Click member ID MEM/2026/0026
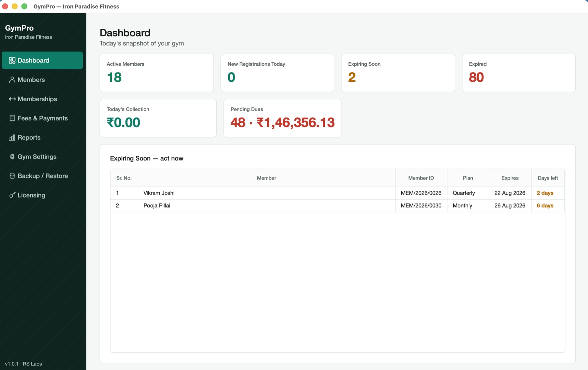Image resolution: width=588 pixels, height=370 pixels. click(x=421, y=193)
